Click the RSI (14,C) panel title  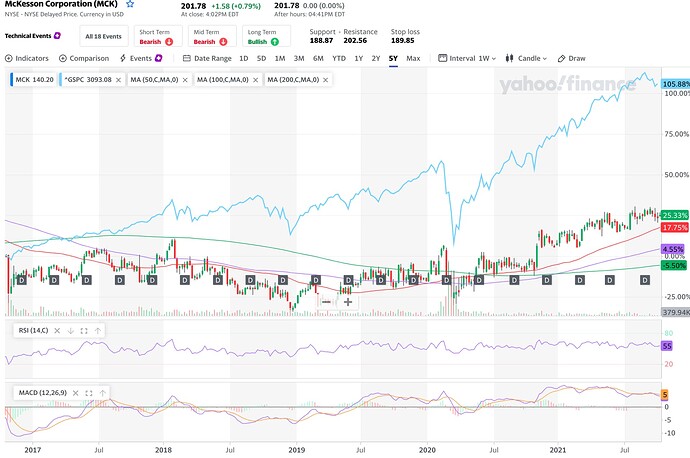pyautogui.click(x=33, y=330)
